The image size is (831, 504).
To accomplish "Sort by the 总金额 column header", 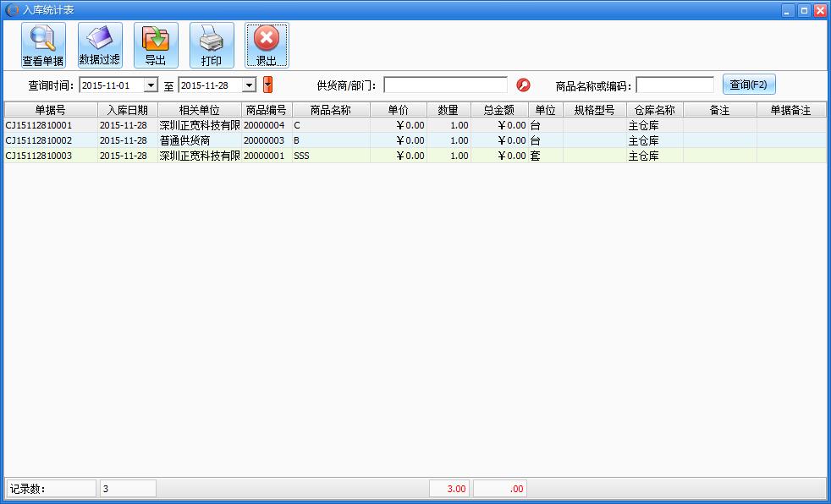I will pyautogui.click(x=499, y=110).
